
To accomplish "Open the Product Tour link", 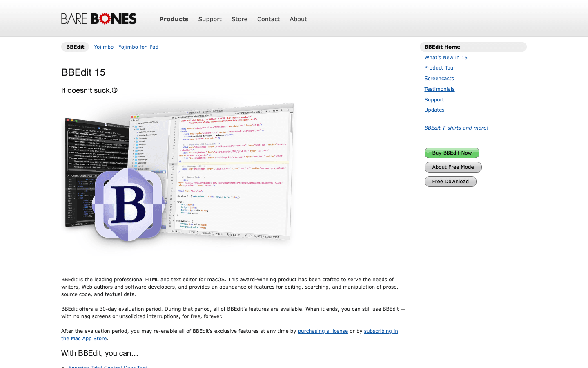I will pyautogui.click(x=440, y=67).
